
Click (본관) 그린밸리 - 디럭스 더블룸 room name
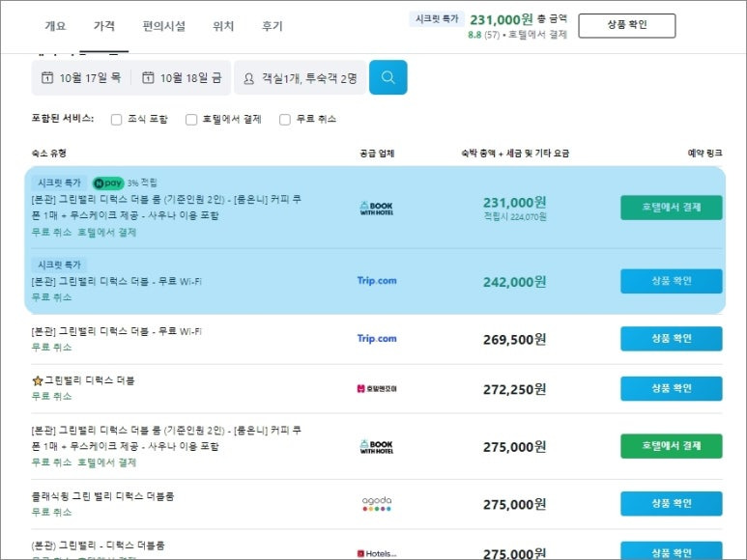click(x=99, y=546)
